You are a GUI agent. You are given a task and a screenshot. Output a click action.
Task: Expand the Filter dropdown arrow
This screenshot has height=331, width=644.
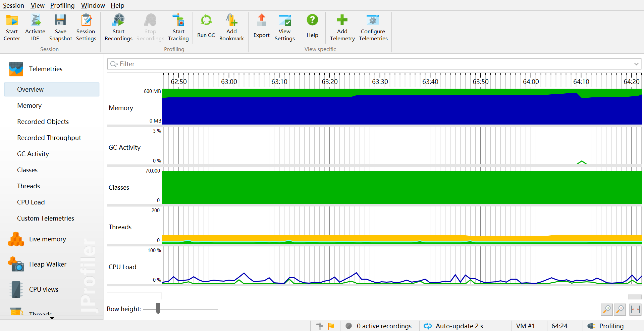click(x=636, y=64)
